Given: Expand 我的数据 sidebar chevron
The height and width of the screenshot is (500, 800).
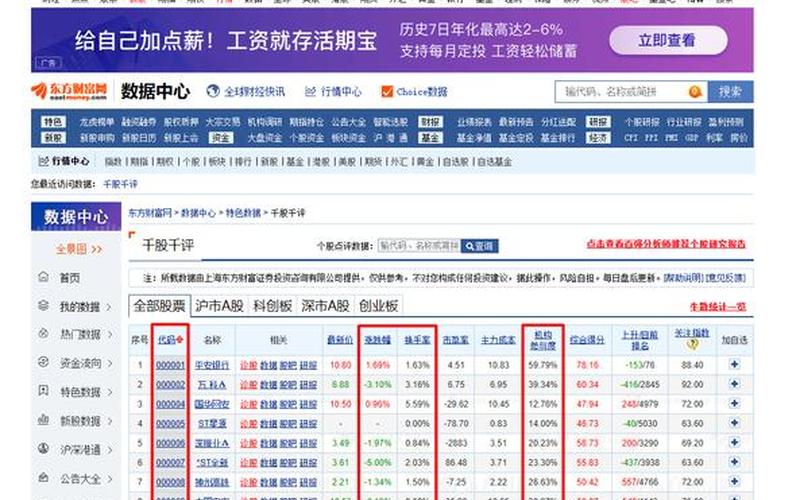Looking at the screenshot, I should [109, 307].
